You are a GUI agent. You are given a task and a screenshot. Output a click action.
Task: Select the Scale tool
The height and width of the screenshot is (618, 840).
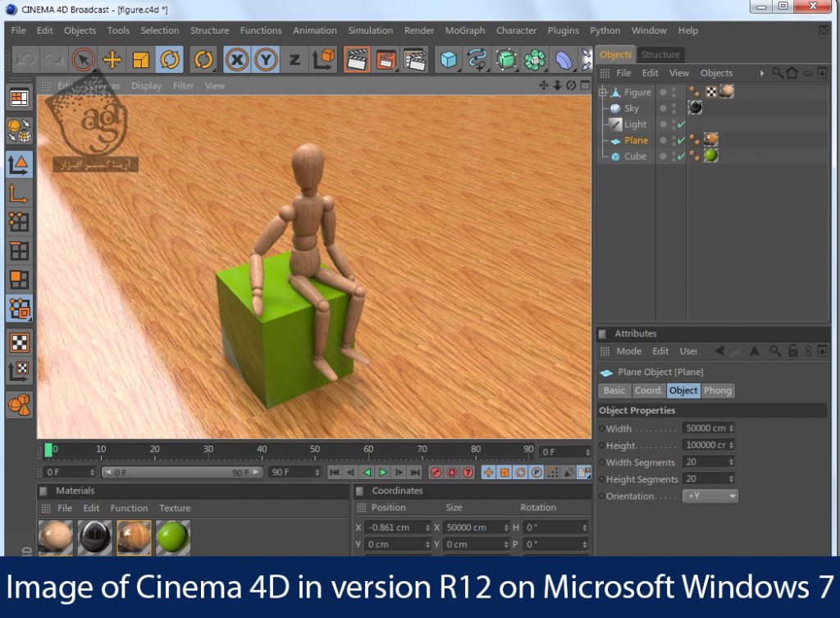click(140, 59)
